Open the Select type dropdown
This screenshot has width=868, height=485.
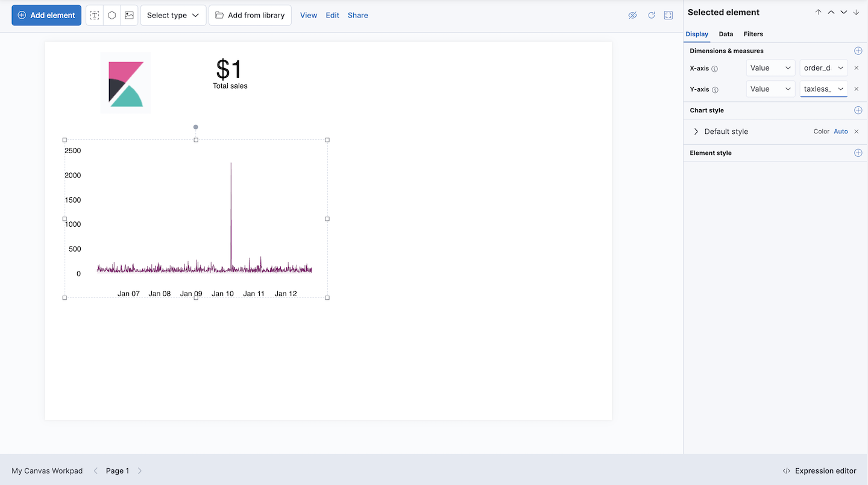(x=173, y=15)
